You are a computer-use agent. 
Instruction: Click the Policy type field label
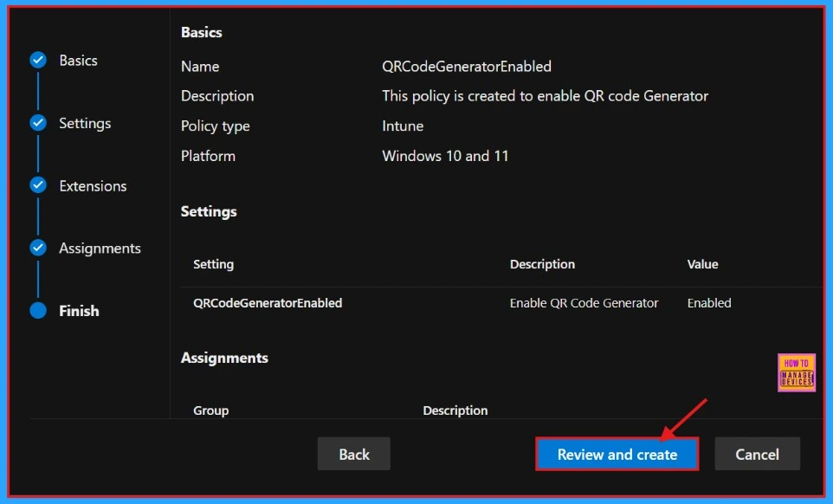pos(215,126)
